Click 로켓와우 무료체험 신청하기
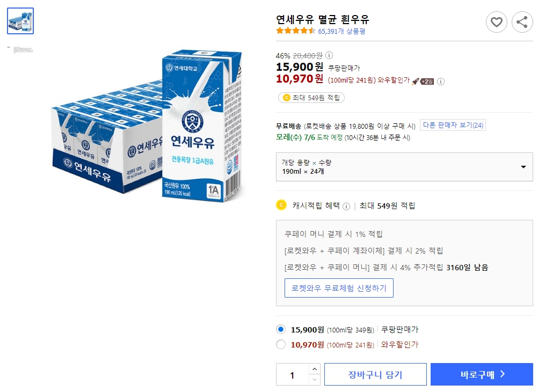Viewport: 538px width, 392px height. click(x=339, y=288)
